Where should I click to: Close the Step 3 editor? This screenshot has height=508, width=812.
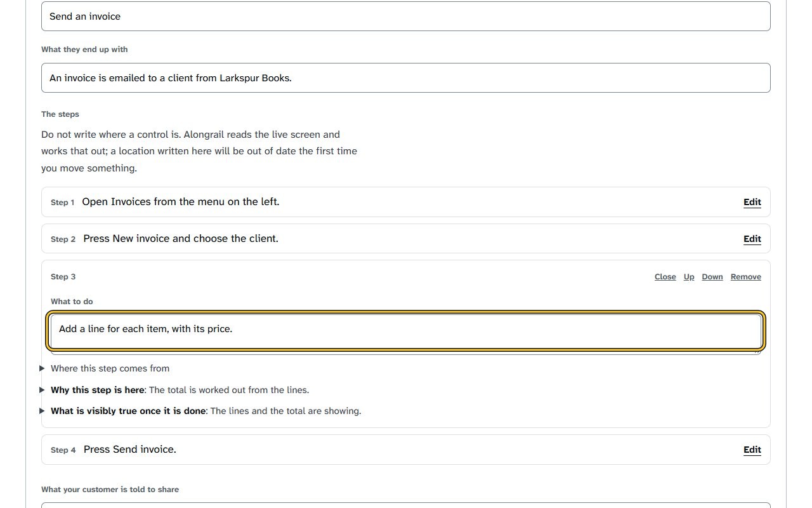665,277
